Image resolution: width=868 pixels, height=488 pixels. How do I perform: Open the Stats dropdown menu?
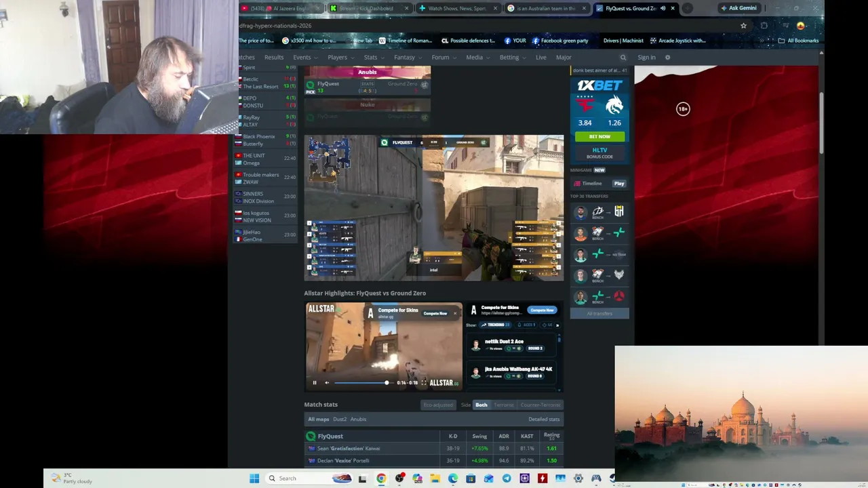[x=374, y=58]
